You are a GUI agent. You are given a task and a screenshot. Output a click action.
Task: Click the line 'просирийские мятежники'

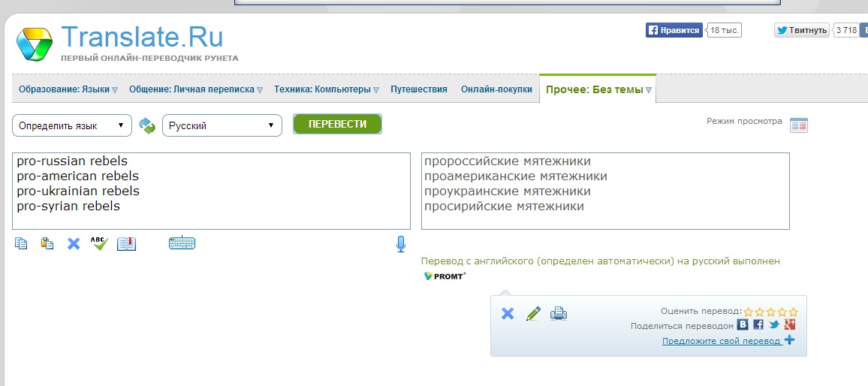click(x=505, y=207)
